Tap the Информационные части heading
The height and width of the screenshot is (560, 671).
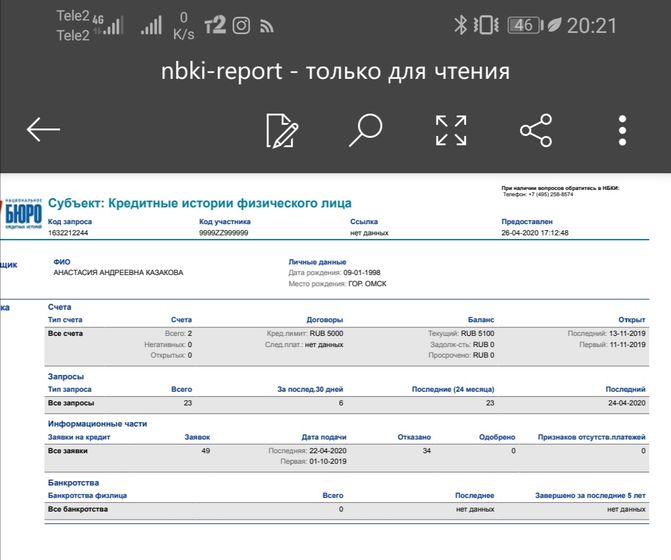[97, 423]
